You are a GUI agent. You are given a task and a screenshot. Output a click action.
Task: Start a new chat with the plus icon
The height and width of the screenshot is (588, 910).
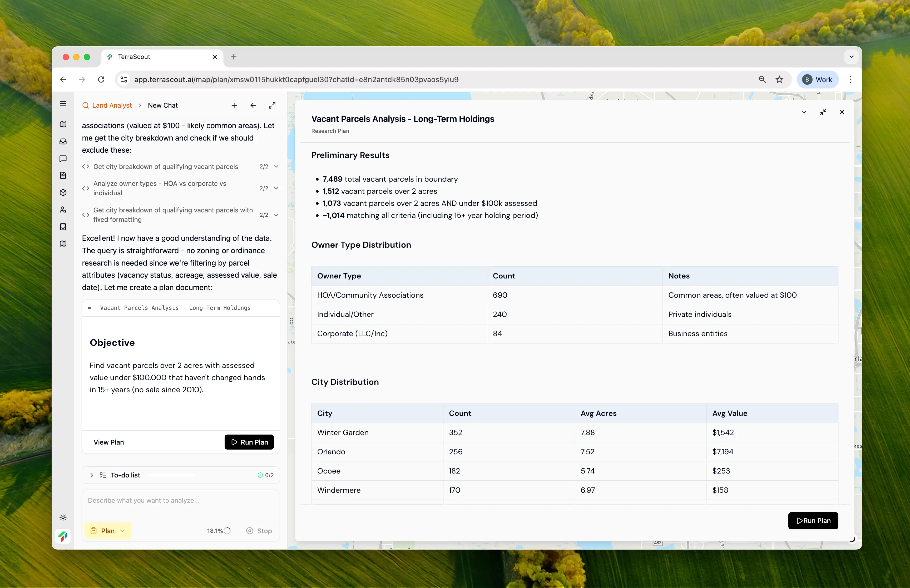click(234, 105)
